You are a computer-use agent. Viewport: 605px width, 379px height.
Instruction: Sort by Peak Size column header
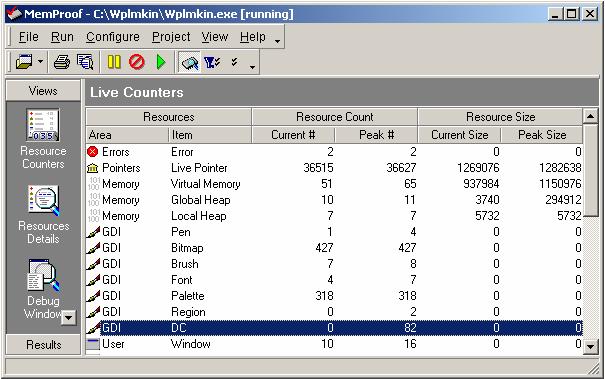[x=542, y=135]
